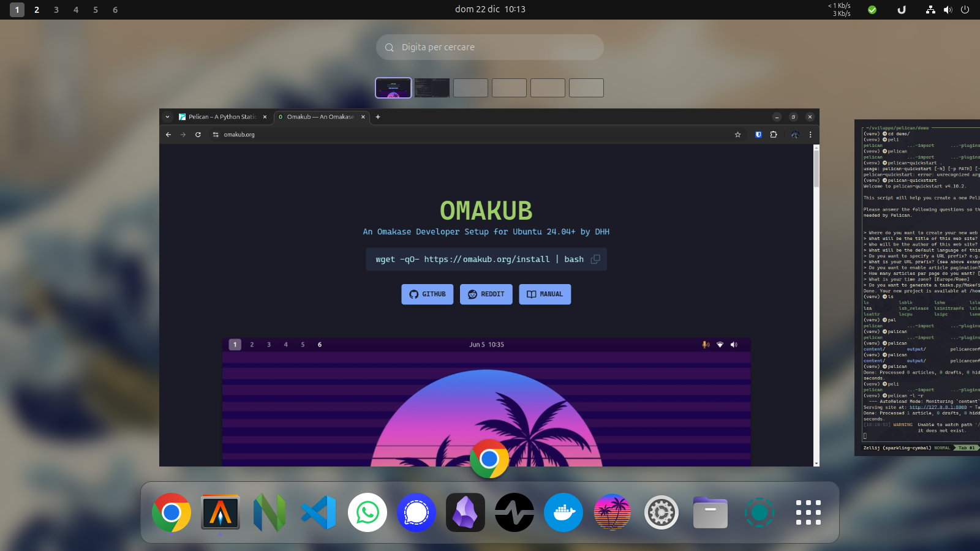Open the MANUAL link button
The image size is (980, 551).
point(545,294)
